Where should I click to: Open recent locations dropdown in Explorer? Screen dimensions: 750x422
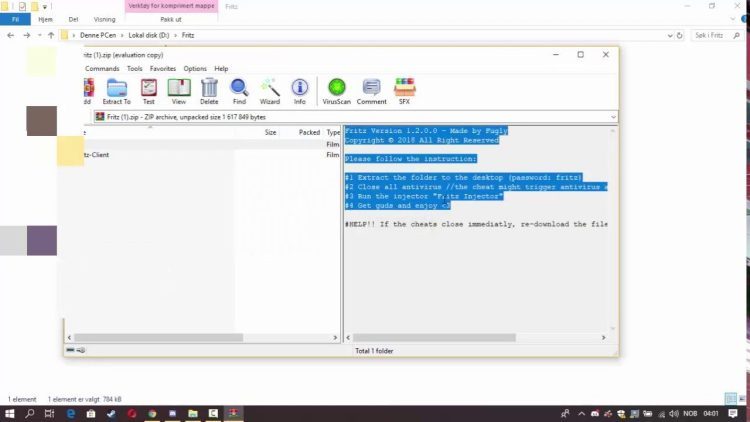[39, 35]
